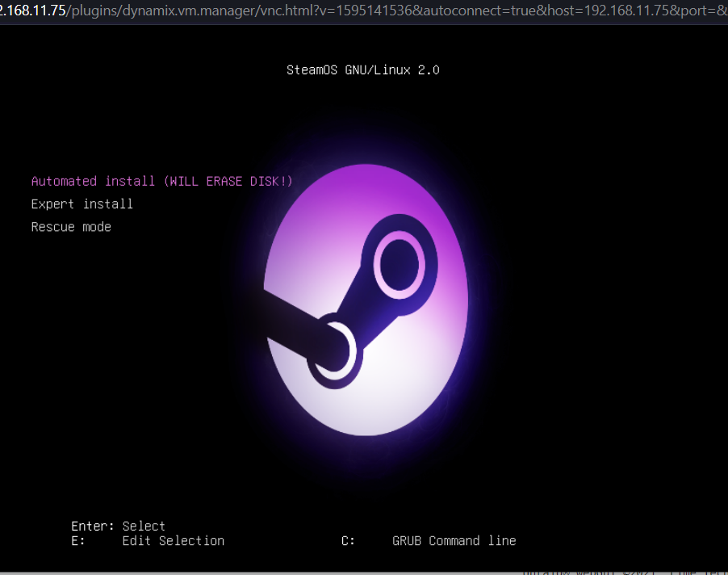Click the 'Enter: Select' hint text

tap(119, 527)
